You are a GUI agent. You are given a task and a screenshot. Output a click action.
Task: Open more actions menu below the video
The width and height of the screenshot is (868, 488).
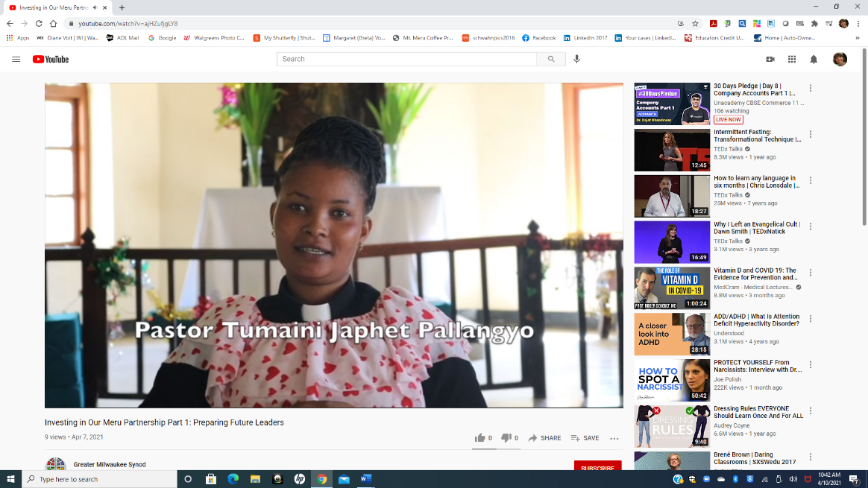614,438
